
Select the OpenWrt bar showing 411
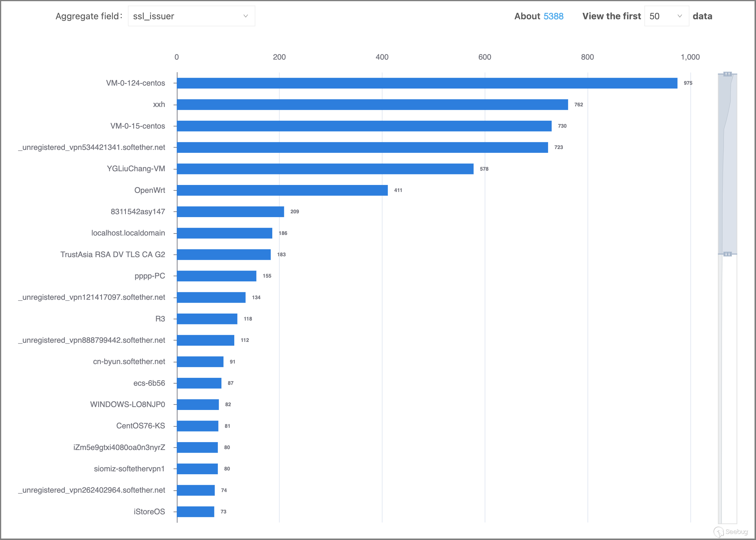pyautogui.click(x=282, y=190)
